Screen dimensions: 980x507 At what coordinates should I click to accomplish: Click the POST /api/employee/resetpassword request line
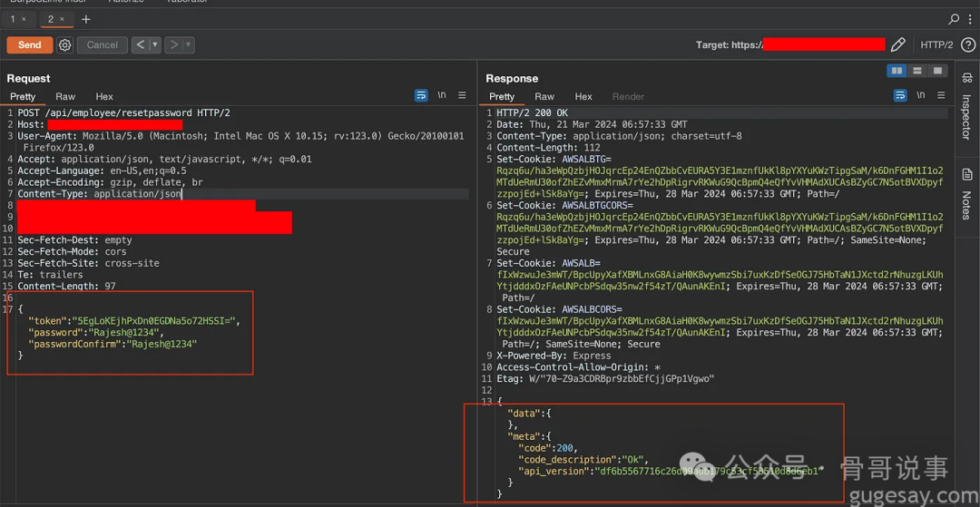click(123, 113)
